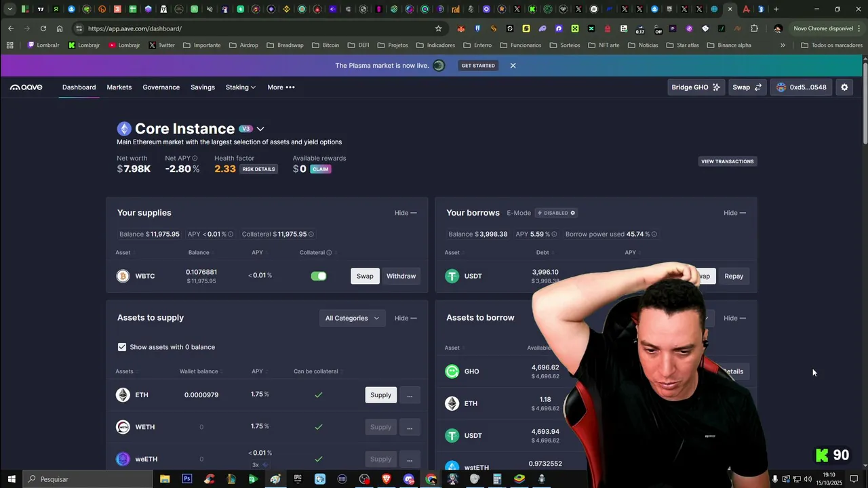
Task: Toggle WBTC collateral switch
Action: 319,276
